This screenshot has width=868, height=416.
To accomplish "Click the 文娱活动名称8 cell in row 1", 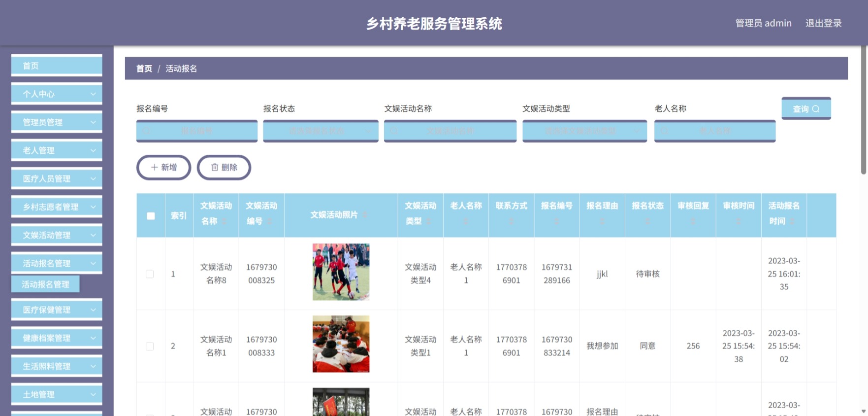I will (216, 274).
